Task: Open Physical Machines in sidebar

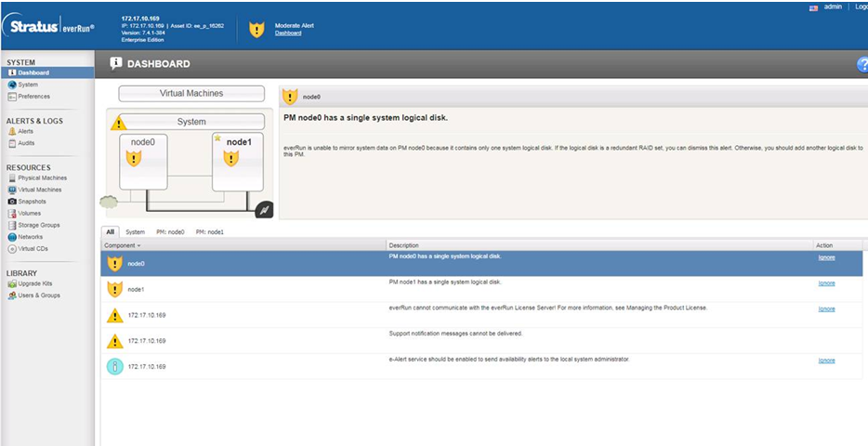Action: point(42,177)
